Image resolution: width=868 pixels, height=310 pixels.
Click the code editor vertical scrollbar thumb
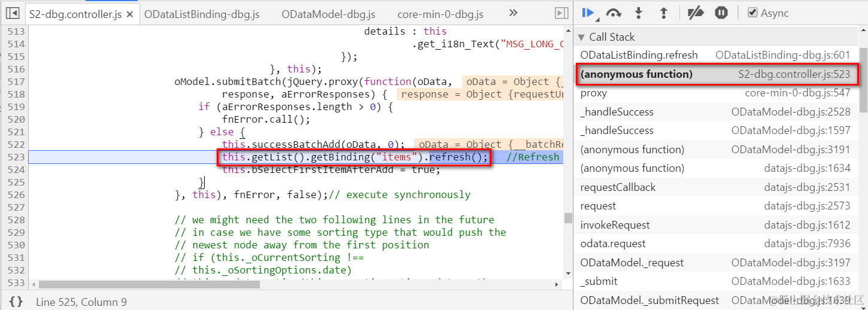pyautogui.click(x=568, y=218)
